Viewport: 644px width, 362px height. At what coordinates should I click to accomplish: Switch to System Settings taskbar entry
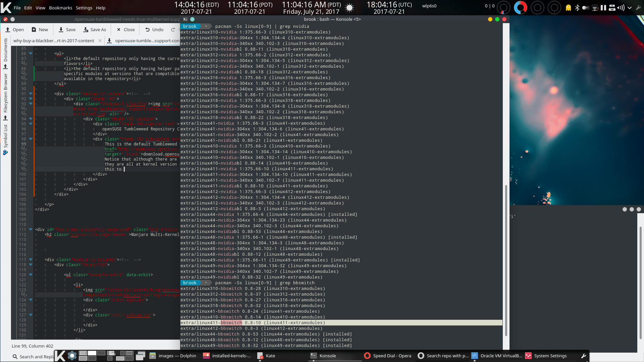click(550, 356)
